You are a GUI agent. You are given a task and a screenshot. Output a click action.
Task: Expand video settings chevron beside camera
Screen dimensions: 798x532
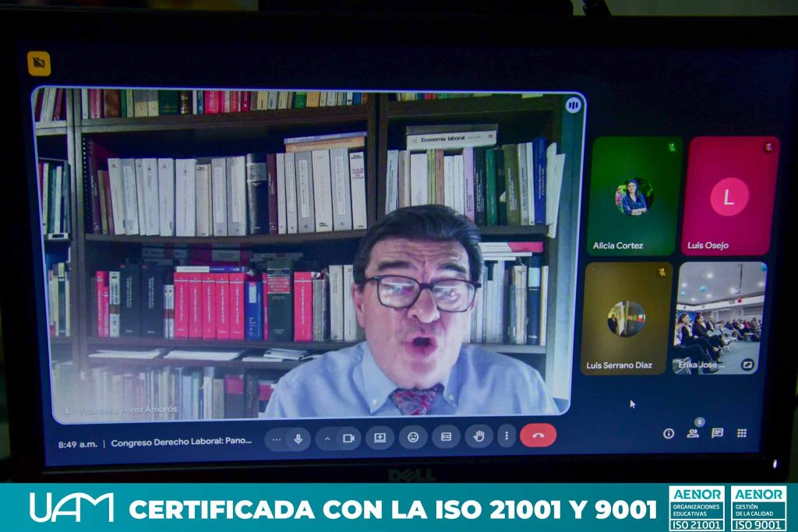tap(327, 439)
